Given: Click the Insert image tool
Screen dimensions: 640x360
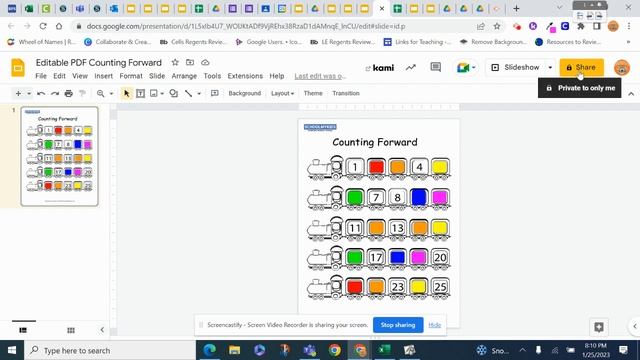Looking at the screenshot, I should click(x=154, y=93).
